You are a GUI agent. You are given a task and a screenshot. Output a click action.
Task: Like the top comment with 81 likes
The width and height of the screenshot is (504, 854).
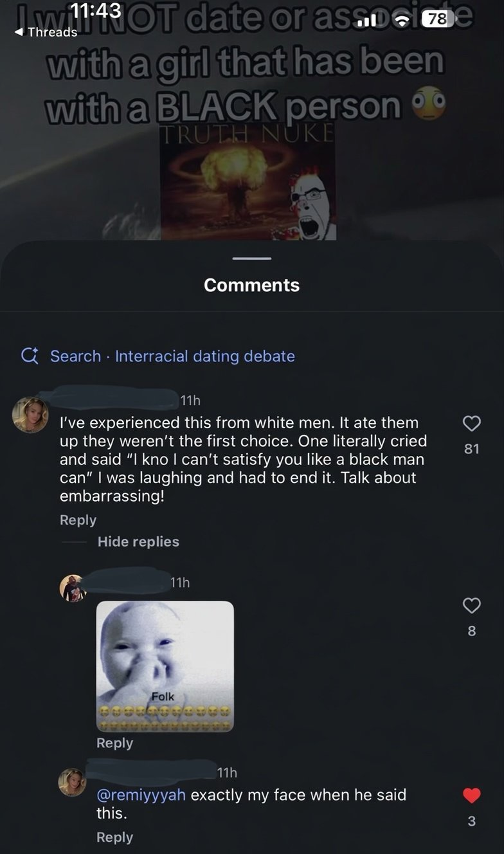coord(473,422)
